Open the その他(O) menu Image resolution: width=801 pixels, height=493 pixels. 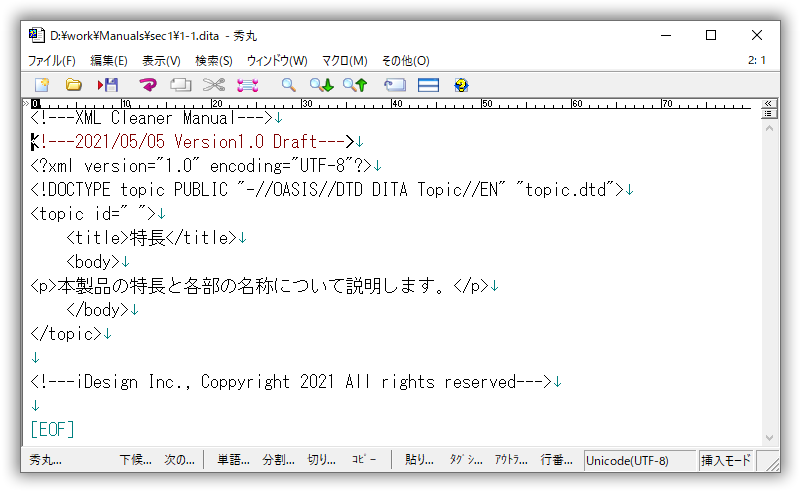[x=406, y=61]
